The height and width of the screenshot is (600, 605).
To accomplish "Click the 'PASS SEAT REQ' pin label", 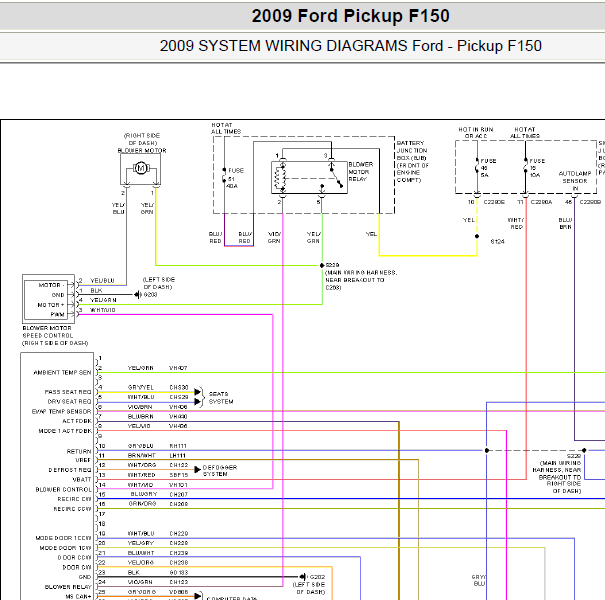I will (x=68, y=392).
